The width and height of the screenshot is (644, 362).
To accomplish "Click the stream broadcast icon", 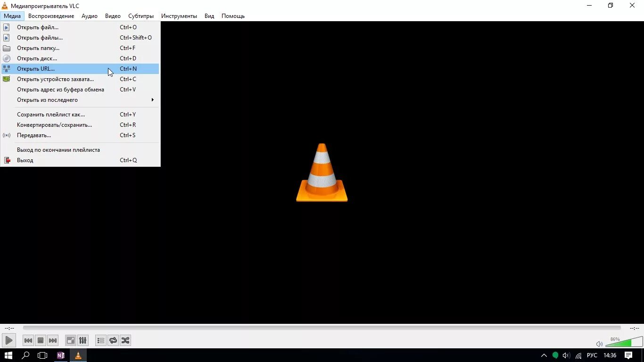I will 7,135.
